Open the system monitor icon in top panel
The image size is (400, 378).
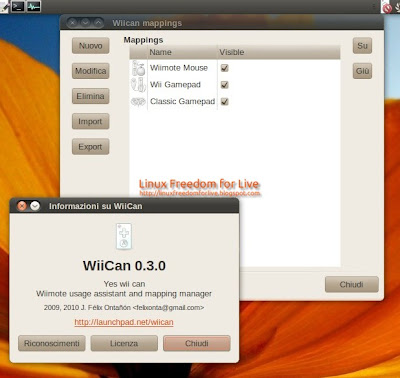[34, 6]
